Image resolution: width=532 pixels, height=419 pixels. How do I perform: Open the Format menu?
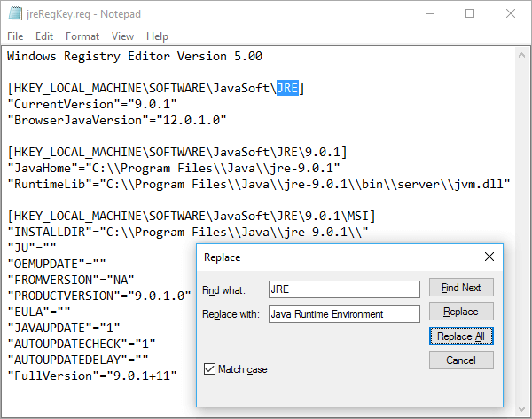pos(82,36)
